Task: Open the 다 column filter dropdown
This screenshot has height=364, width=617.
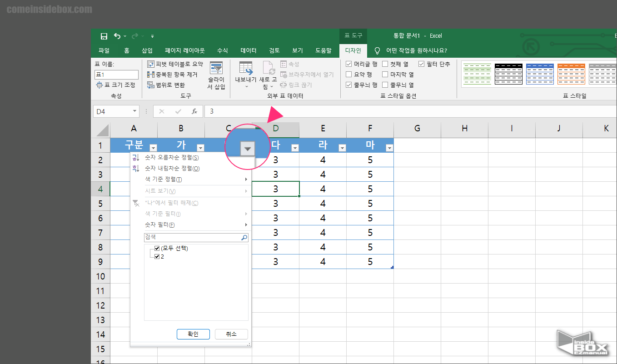Action: coord(295,148)
